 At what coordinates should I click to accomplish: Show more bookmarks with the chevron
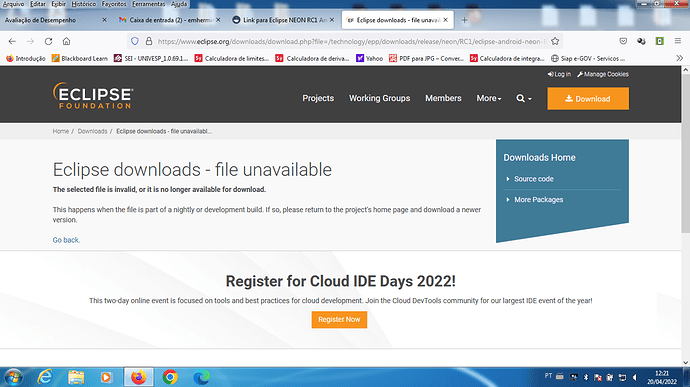point(679,58)
